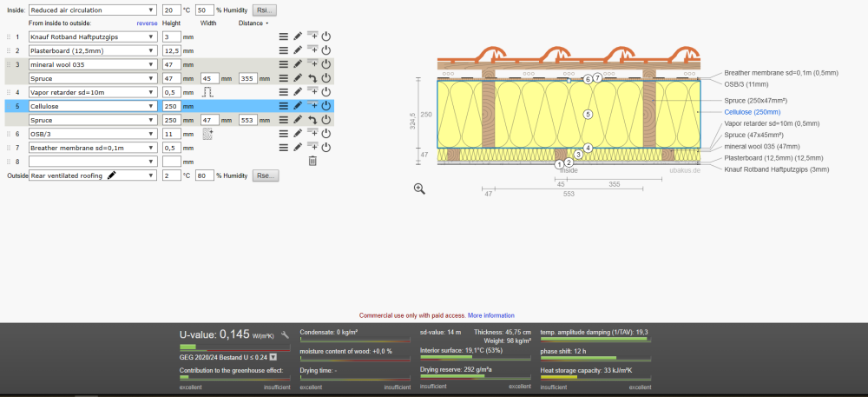This screenshot has height=397, width=868.
Task: Add a layer above Plasterboard row
Action: [312, 50]
